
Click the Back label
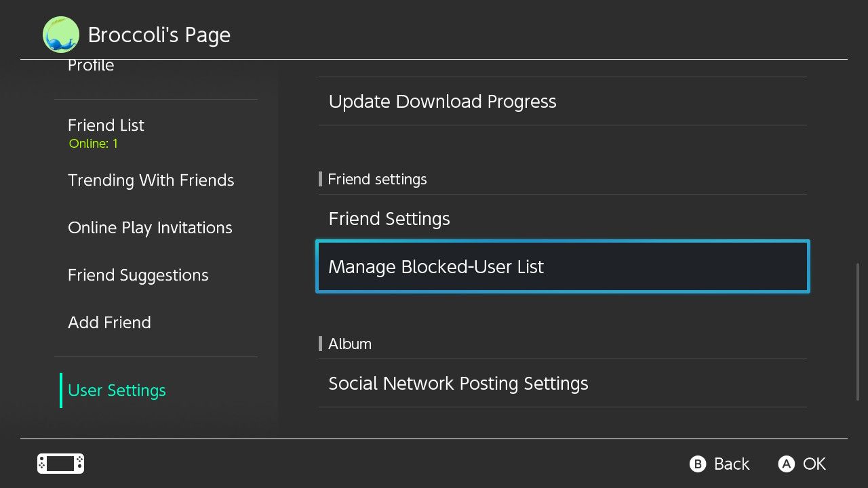click(x=731, y=464)
